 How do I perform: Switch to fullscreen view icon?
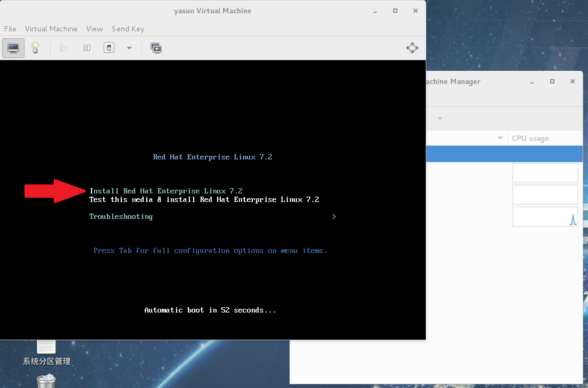click(412, 48)
